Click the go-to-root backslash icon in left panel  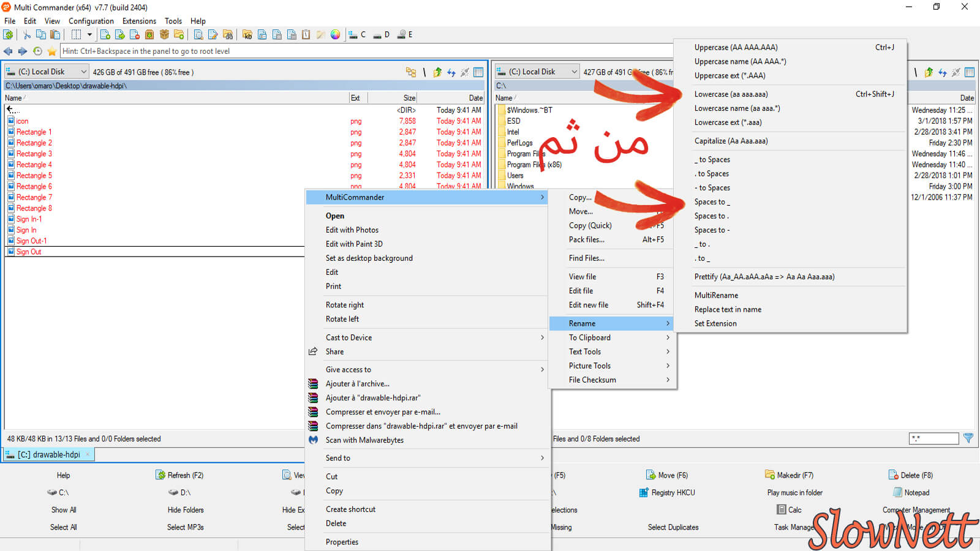click(424, 72)
